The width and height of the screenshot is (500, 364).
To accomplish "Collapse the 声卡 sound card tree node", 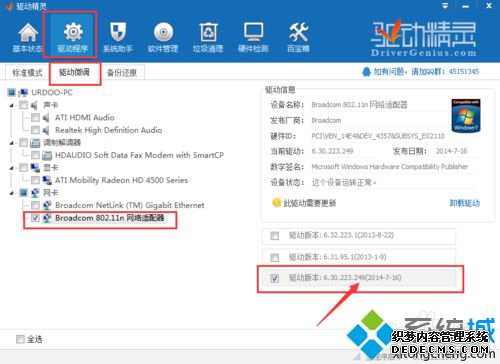I will (x=12, y=105).
